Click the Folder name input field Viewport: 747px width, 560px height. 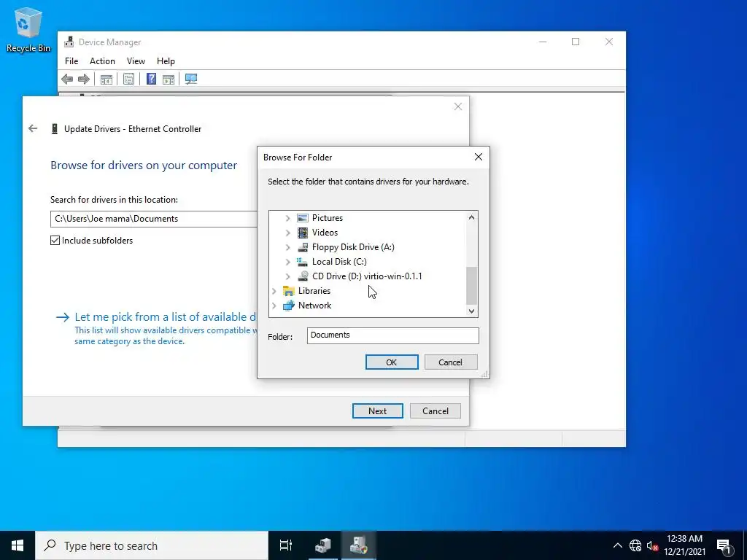(x=393, y=335)
